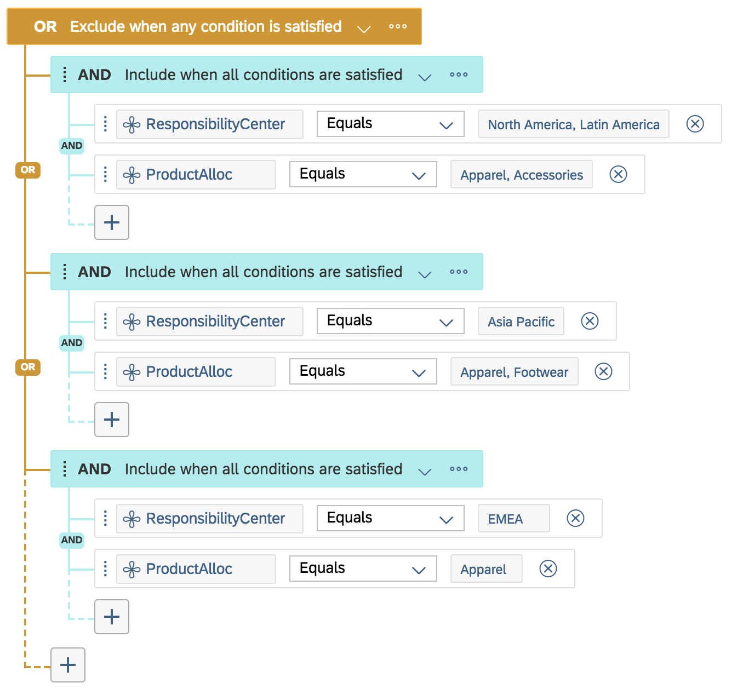
Task: Grab the drag handle of the second AND group
Action: click(65, 272)
